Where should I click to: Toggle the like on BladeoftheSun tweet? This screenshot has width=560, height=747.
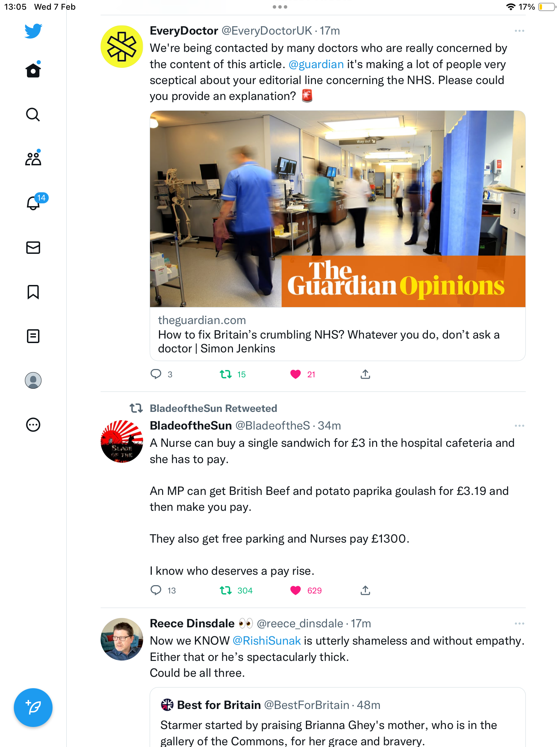pyautogui.click(x=296, y=590)
